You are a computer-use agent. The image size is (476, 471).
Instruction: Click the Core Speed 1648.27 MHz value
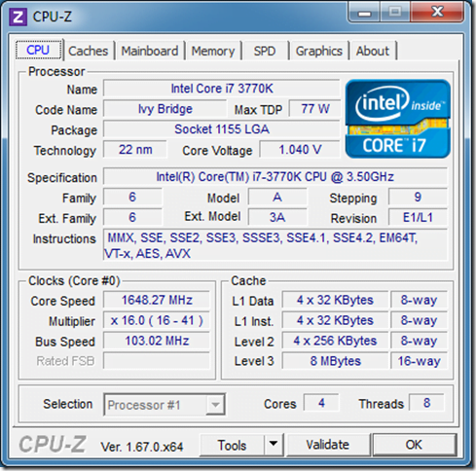pyautogui.click(x=157, y=300)
